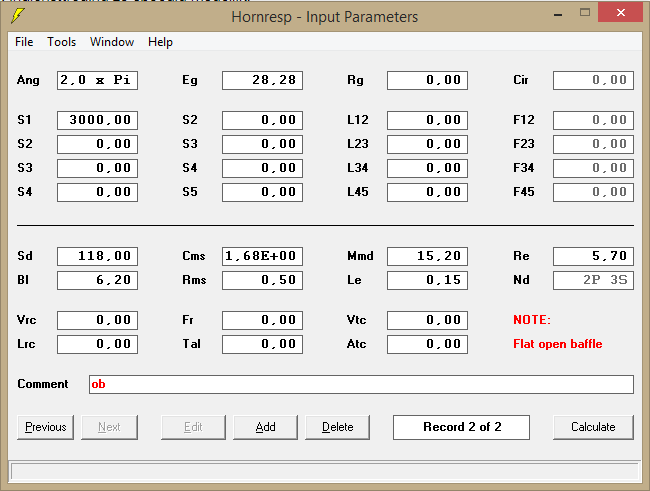Click the Ang label
This screenshot has width=650, height=491.
click(x=28, y=80)
